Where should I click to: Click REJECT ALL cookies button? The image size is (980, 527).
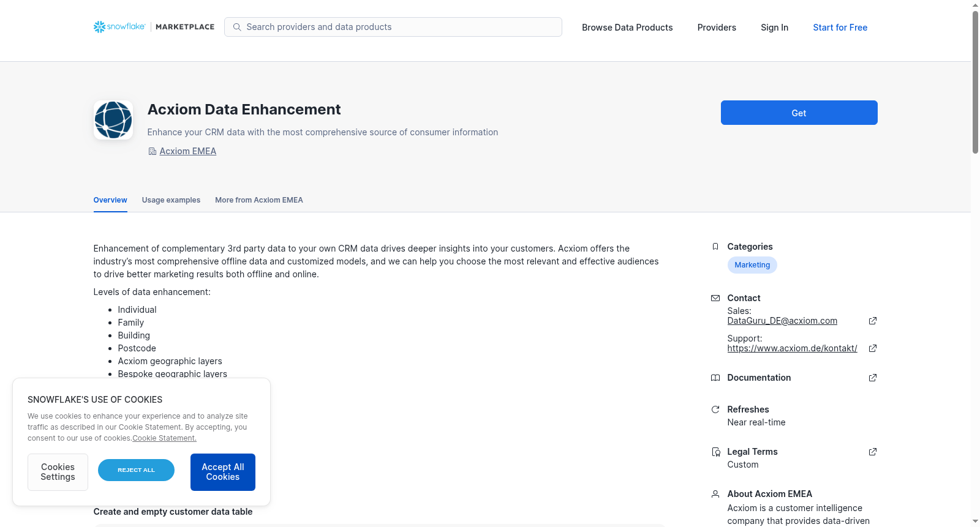point(136,470)
